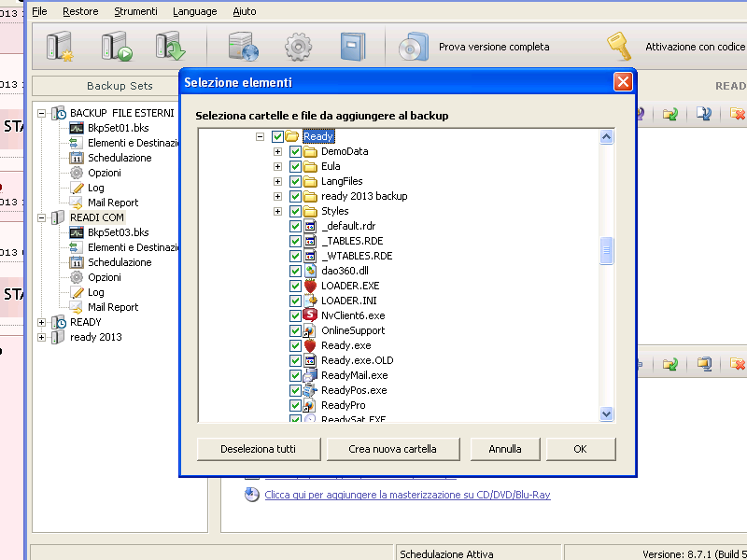Click the LOADER.INI settings file icon
Screen dimensions: 747x560
tap(310, 301)
